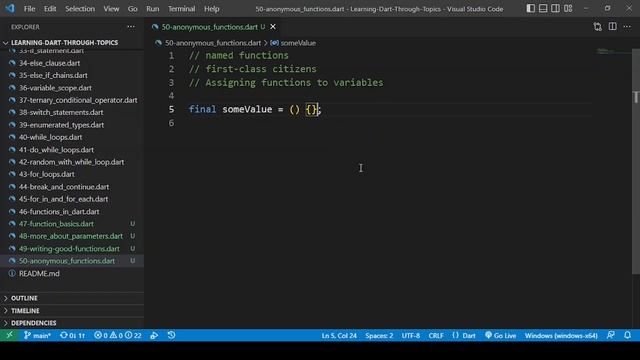Open 44-break_and_continue.dart file
This screenshot has width=640, height=360.
point(72,187)
